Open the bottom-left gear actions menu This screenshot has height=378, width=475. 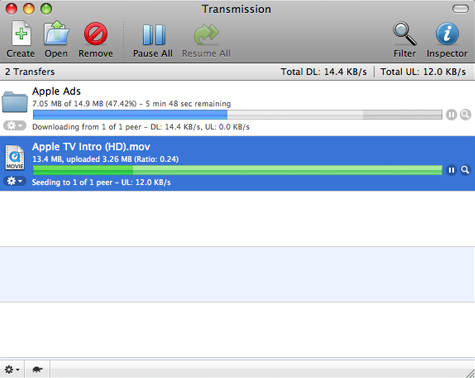click(12, 369)
